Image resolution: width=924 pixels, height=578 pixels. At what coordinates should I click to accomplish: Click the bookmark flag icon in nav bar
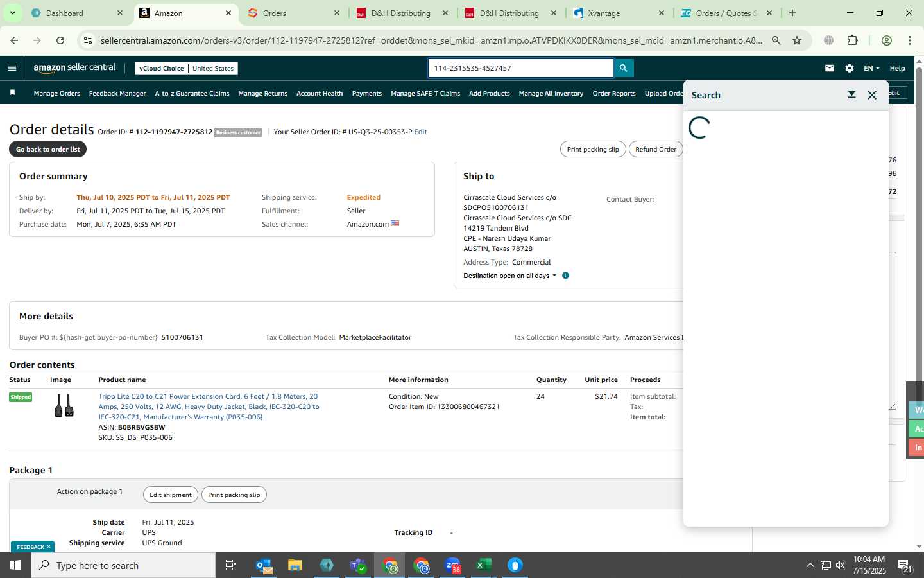point(12,93)
